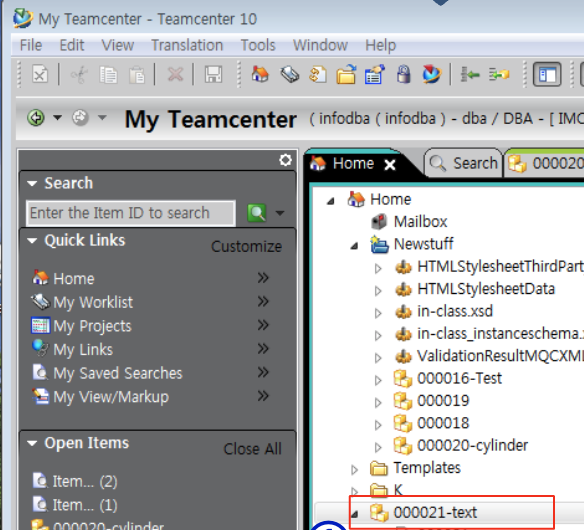The height and width of the screenshot is (530, 584).
Task: Collapse the Newstuff folder node
Action: coord(355,246)
